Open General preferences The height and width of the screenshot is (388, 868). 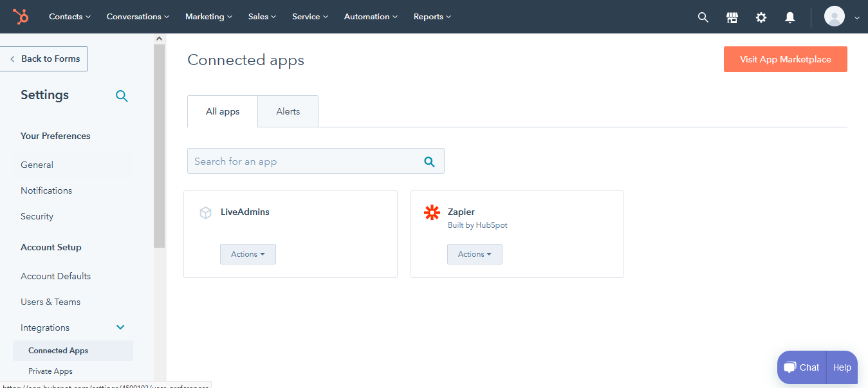click(x=37, y=165)
